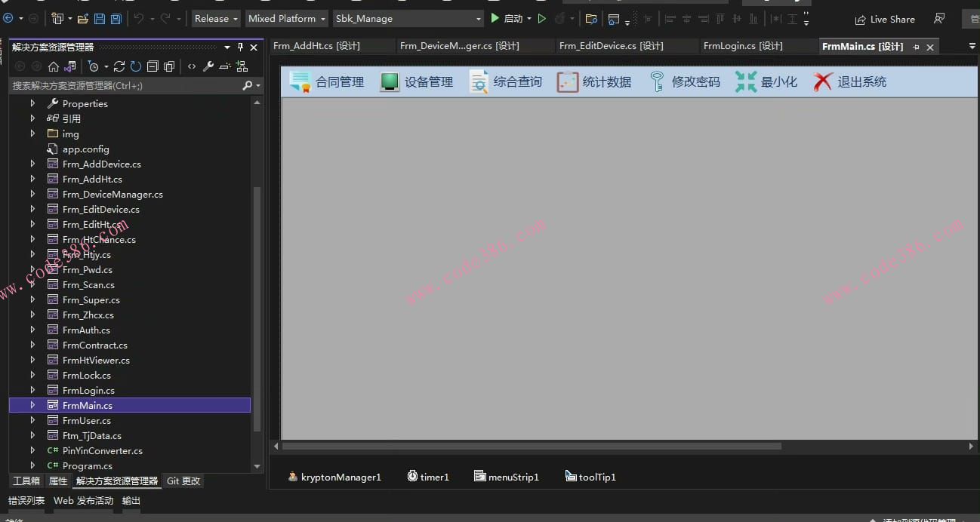Viewport: 980px width, 522px height.
Task: Click Collapse All icon in Solution Explorer
Action: [x=153, y=66]
